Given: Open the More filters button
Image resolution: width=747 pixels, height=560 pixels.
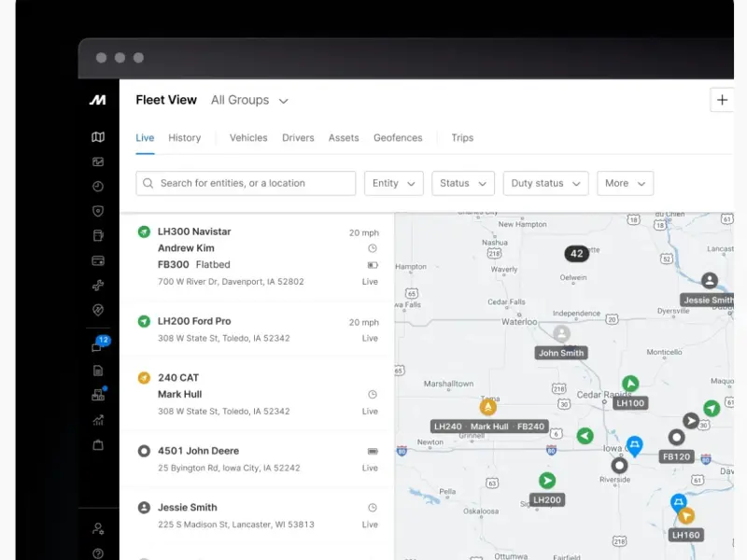Looking at the screenshot, I should 625,183.
